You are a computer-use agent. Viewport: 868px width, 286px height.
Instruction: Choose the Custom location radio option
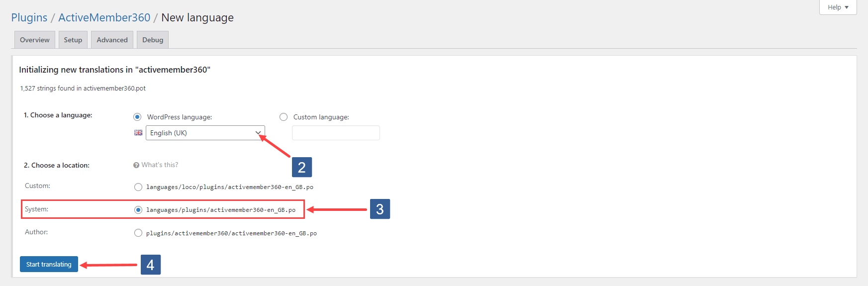(138, 187)
